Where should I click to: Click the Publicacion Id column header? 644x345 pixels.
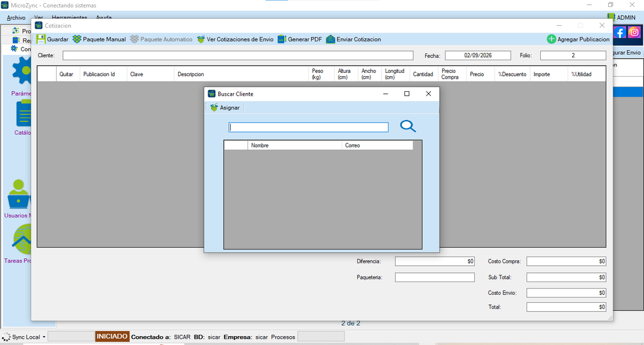pos(103,74)
